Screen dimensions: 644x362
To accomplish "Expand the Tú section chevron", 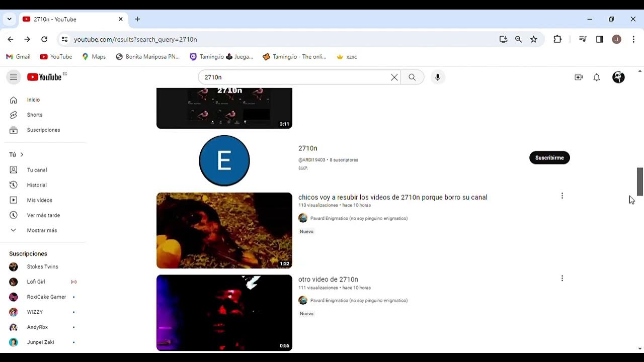I will click(22, 154).
